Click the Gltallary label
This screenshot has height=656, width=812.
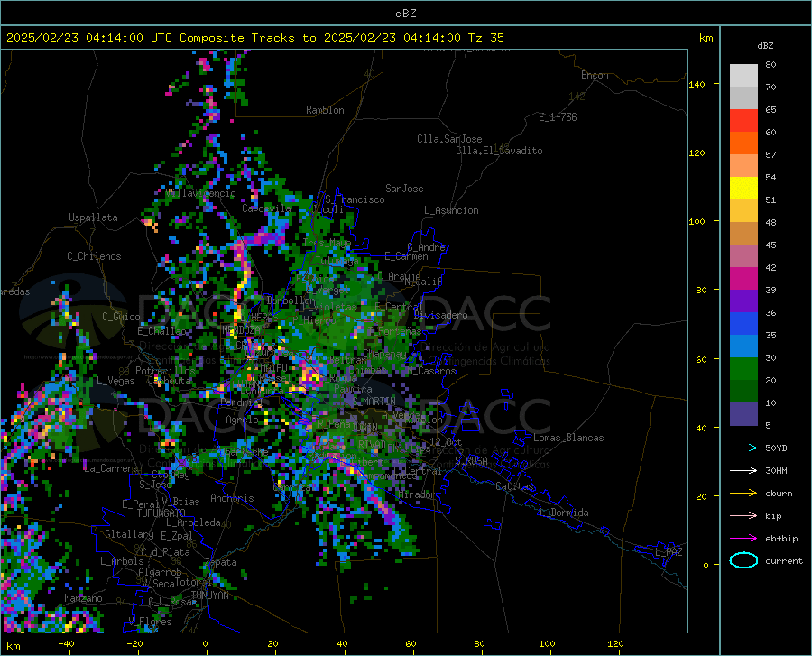(129, 534)
